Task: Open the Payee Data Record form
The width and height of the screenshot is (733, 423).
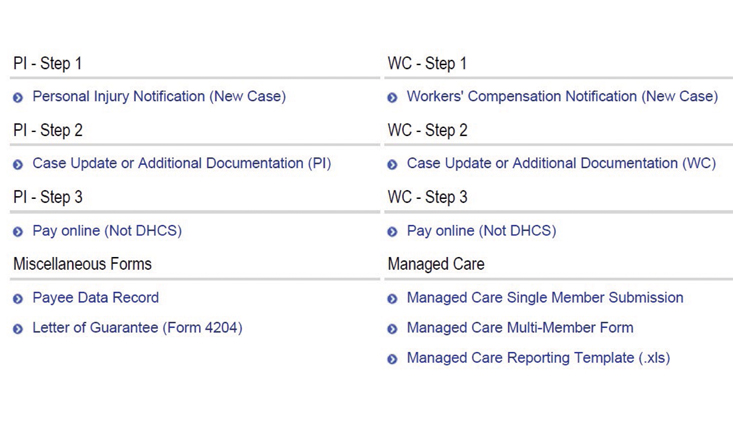Action: tap(95, 298)
